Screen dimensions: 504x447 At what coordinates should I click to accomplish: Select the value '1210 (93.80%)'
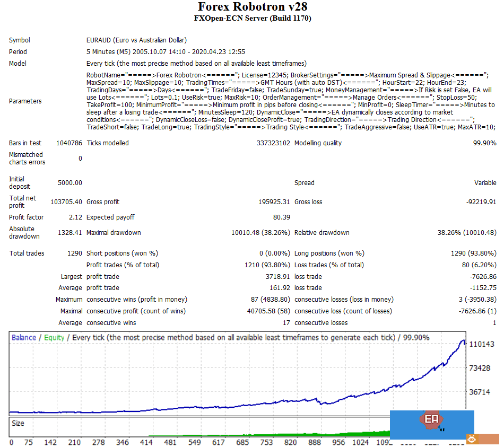point(267,265)
